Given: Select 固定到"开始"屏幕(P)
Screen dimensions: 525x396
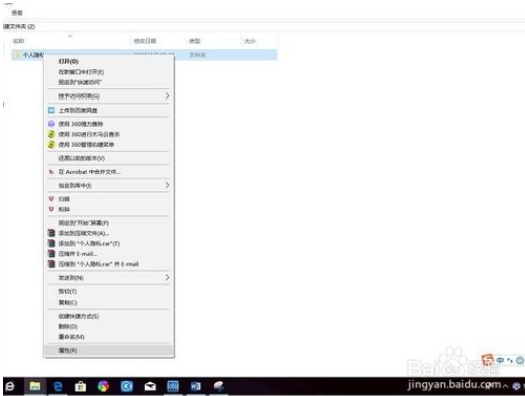Looking at the screenshot, I should pos(84,223).
